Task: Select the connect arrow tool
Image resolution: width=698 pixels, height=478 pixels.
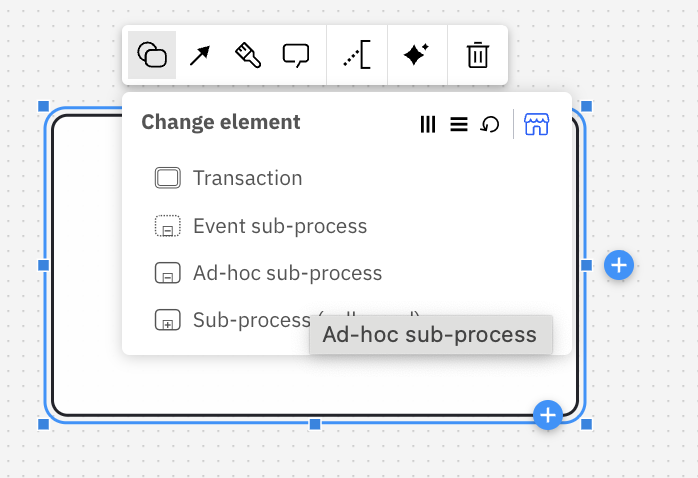Action: point(200,55)
